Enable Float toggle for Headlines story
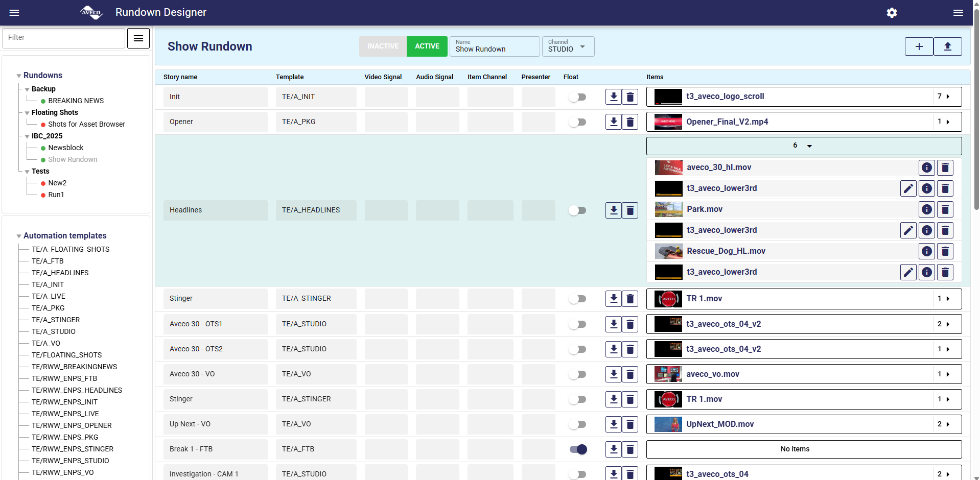The height and width of the screenshot is (480, 980). pos(577,210)
